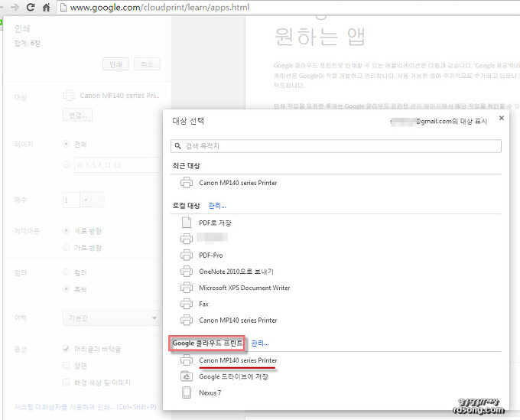Image resolution: width=520 pixels, height=420 pixels.
Task: Choose Canon MP140 under Google 클라우드 프린트
Action: (238, 360)
